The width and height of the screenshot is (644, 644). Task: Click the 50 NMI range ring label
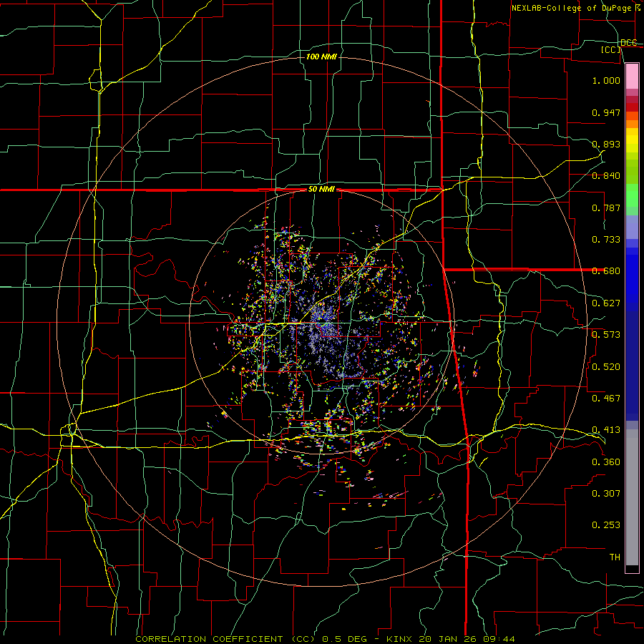pyautogui.click(x=321, y=190)
